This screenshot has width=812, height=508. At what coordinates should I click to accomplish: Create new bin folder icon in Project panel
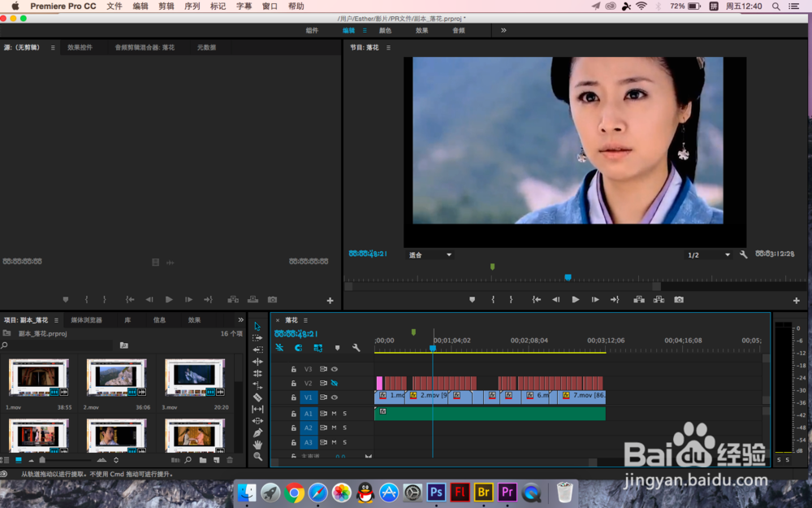tap(202, 460)
